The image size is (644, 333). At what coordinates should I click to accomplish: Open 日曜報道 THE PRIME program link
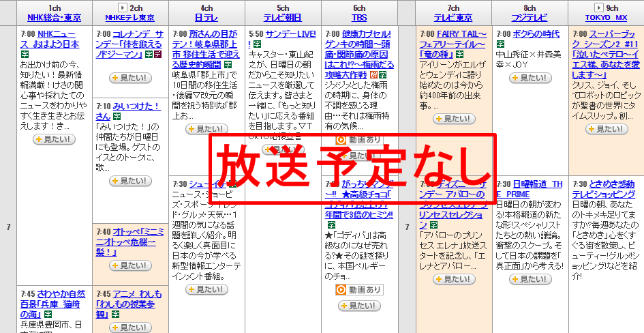(530, 189)
